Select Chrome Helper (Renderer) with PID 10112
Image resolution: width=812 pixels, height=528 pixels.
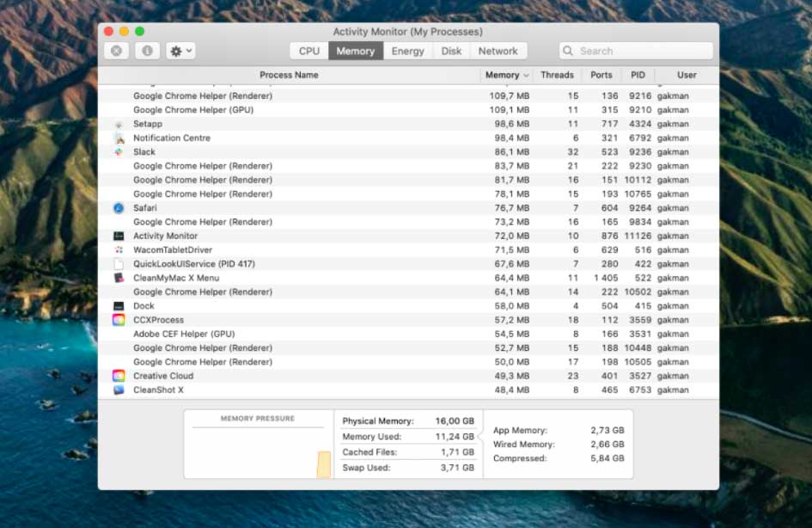point(408,180)
